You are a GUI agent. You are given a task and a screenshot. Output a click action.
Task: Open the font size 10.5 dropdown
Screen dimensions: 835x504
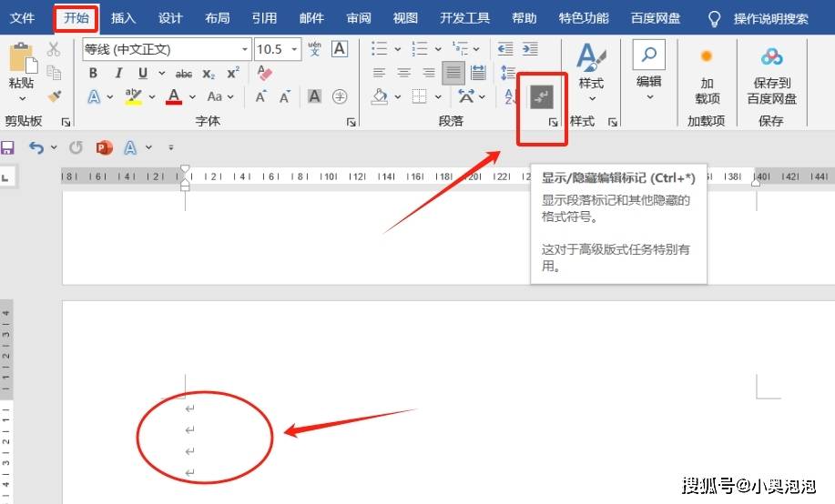coord(294,49)
